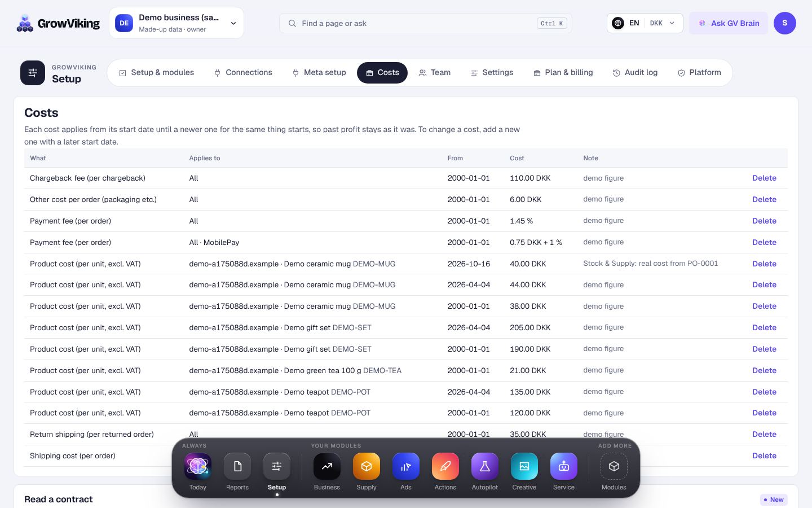Open the Autopilot flask icon
Viewport: 812px width, 508px height.
485,466
